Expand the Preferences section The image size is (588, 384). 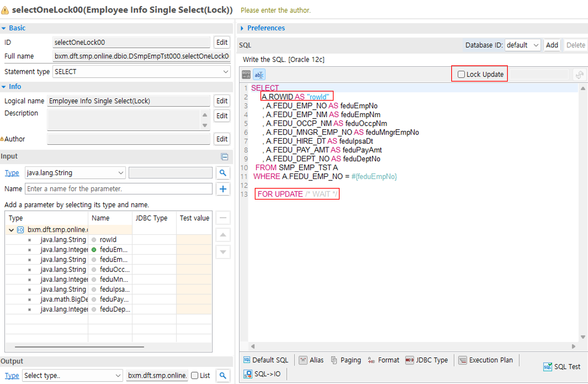click(242, 28)
